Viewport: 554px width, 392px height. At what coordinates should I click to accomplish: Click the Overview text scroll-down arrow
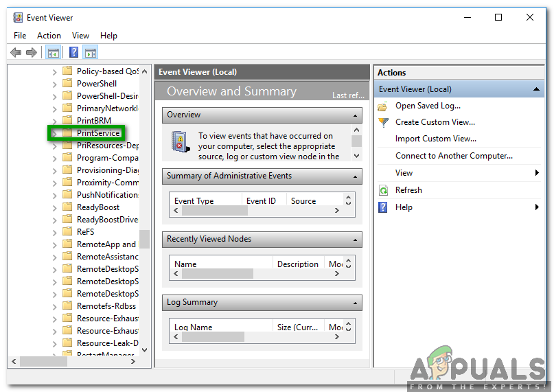pos(357,156)
